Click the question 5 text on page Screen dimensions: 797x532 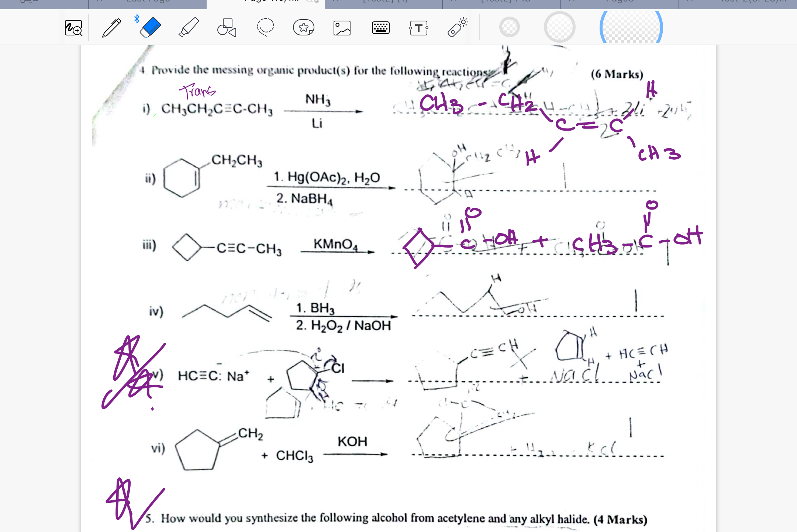tap(397, 519)
